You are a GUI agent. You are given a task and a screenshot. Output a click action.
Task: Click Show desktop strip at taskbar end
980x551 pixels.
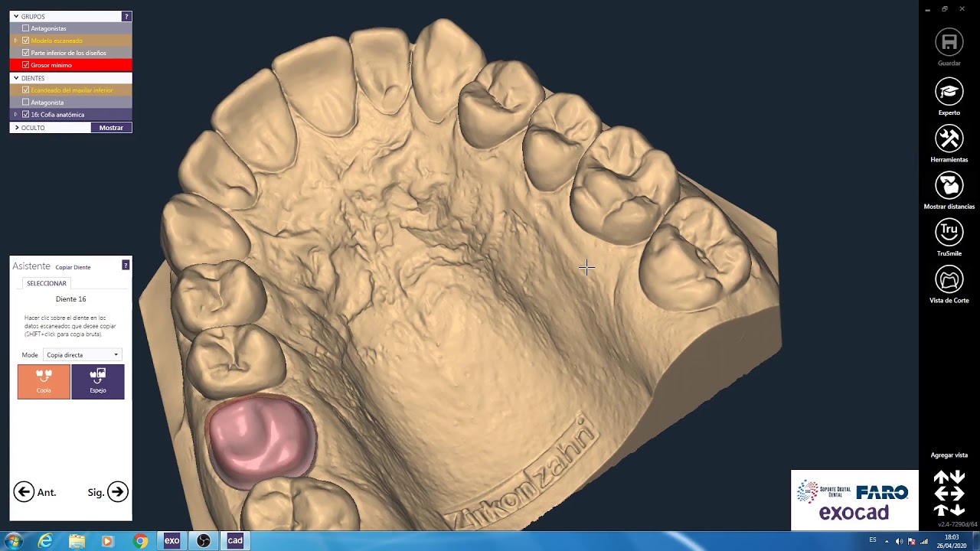(976, 541)
